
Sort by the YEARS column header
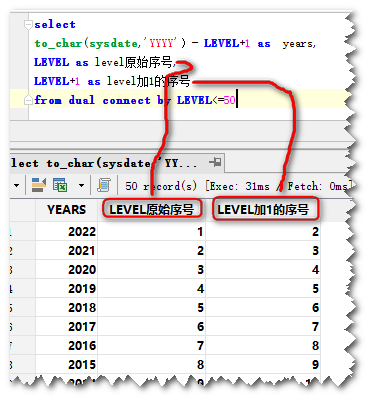point(66,210)
